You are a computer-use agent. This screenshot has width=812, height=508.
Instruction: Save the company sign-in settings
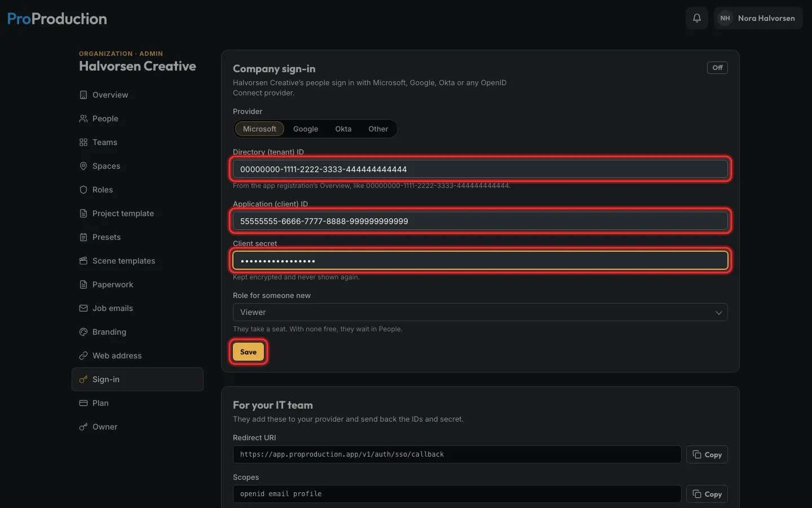[x=248, y=352]
